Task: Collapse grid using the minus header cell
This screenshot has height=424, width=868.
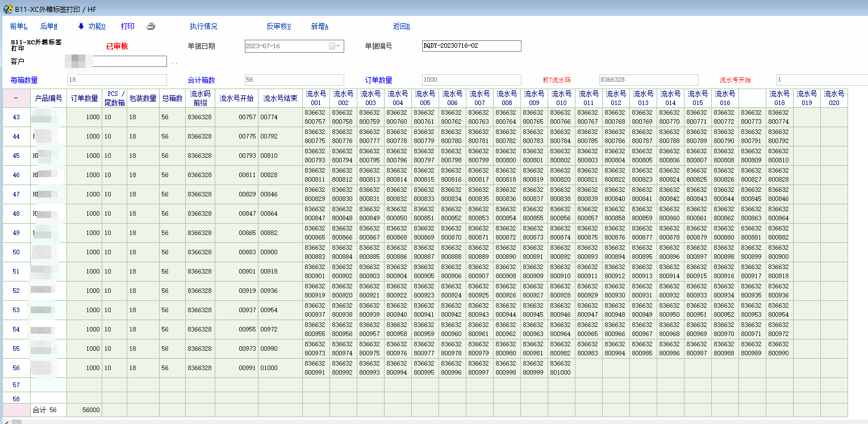Action: tap(16, 98)
